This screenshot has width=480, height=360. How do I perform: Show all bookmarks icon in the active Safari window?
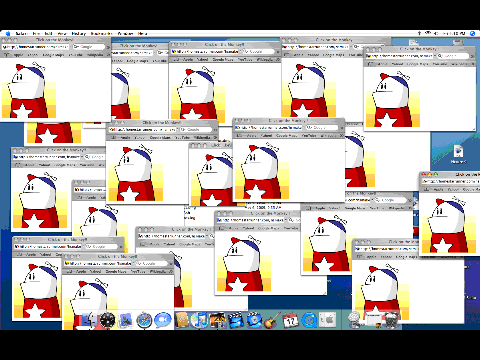[426, 189]
